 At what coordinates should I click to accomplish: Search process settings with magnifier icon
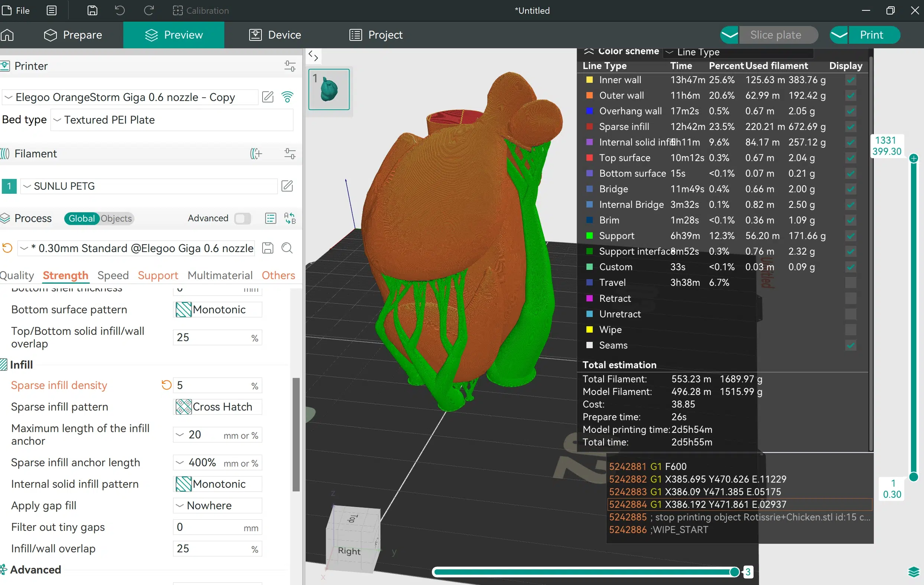click(287, 248)
